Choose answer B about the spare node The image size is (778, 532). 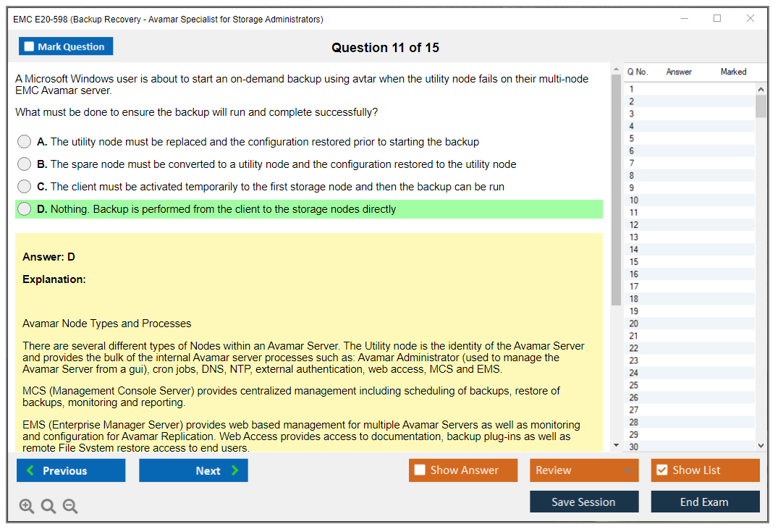(x=25, y=164)
